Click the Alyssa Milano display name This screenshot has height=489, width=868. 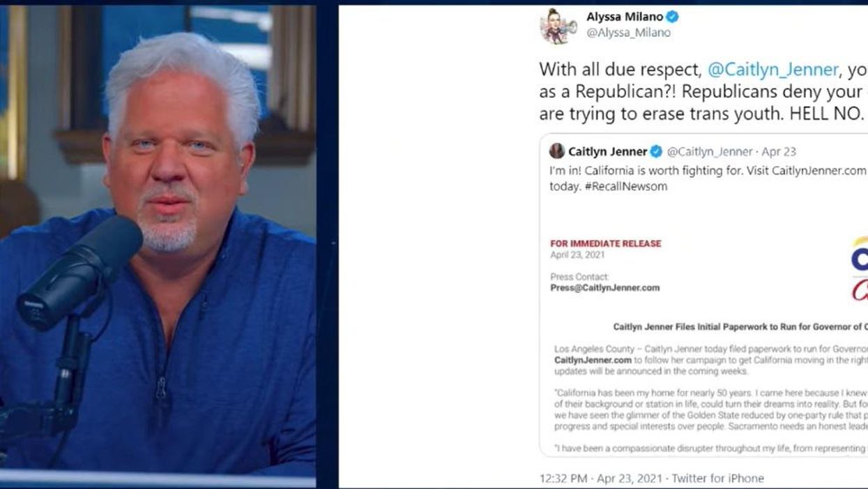(x=625, y=17)
